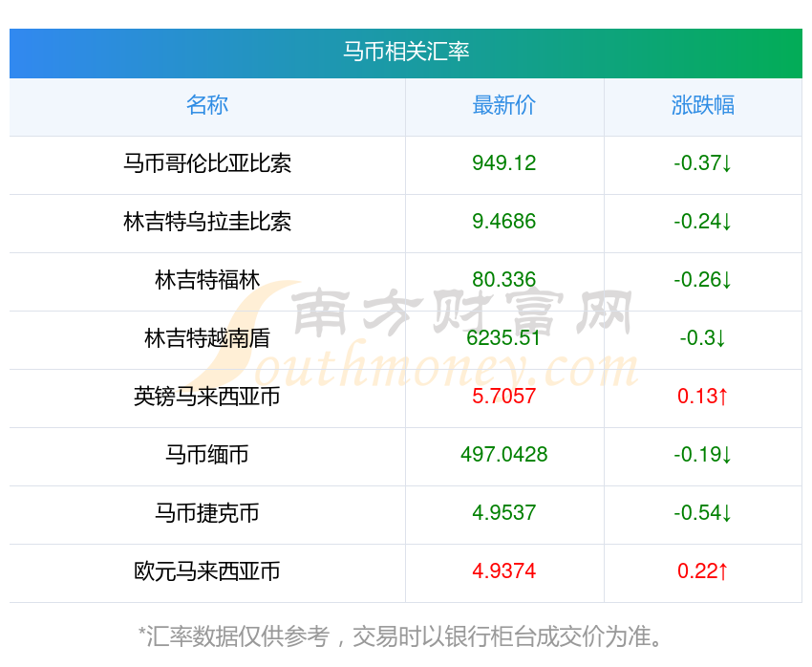Click the 马币缅币 row name
This screenshot has height=667, width=812.
[207, 455]
